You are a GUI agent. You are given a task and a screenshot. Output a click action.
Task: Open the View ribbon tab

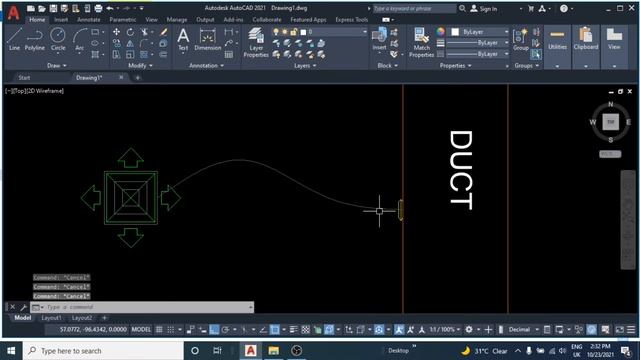tap(151, 20)
